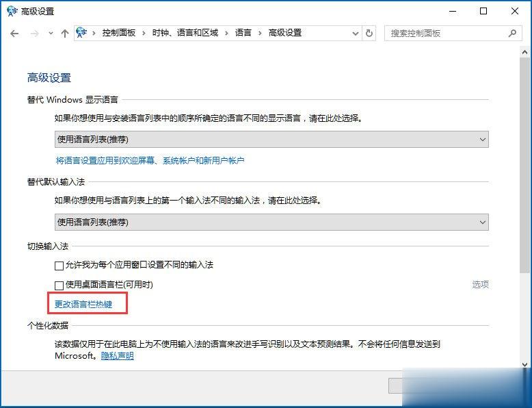Open 语言 breadcrumb
Image resolution: width=532 pixels, height=408 pixels.
(243, 33)
